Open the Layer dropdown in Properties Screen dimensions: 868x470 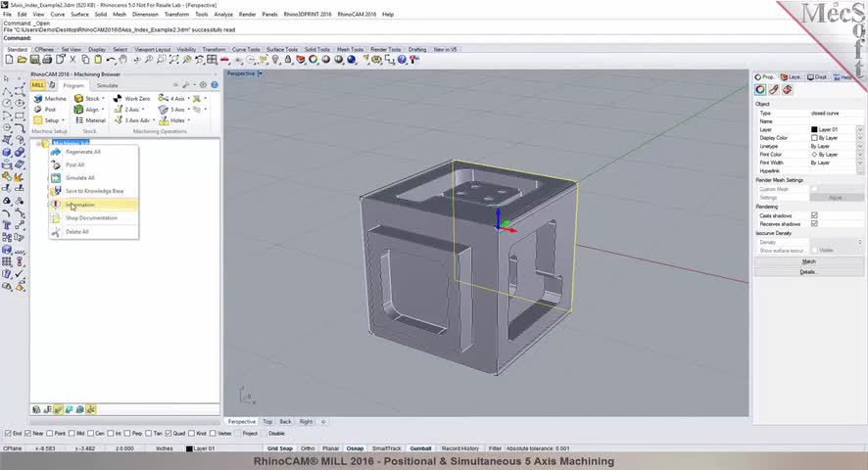[860, 129]
